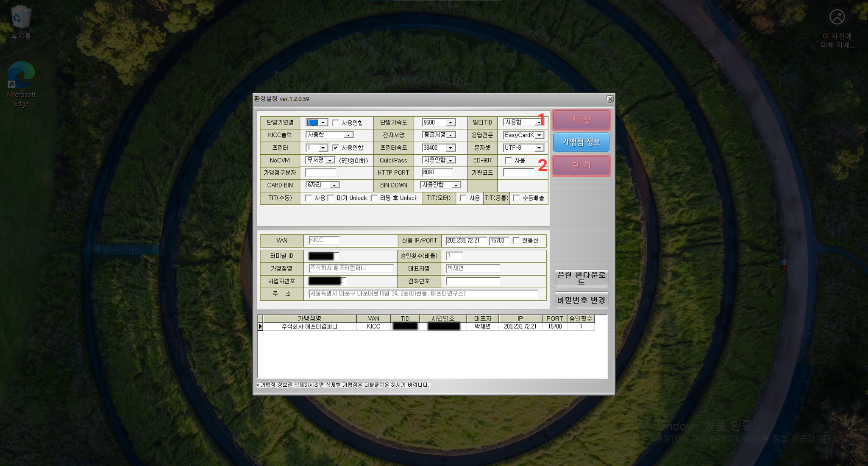Expand the KICC출력 dropdown
This screenshot has height=466, width=868.
click(348, 135)
